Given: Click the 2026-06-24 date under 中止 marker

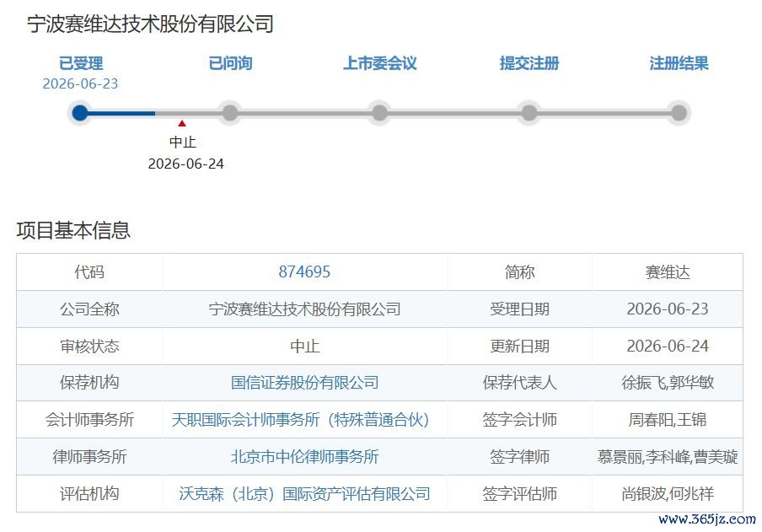Looking at the screenshot, I should 186,164.
